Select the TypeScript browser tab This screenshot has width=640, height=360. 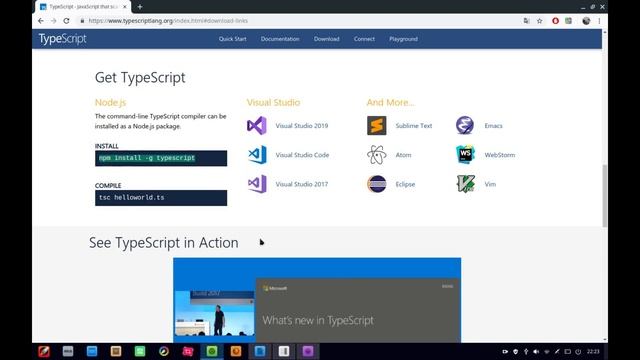[x=83, y=7]
